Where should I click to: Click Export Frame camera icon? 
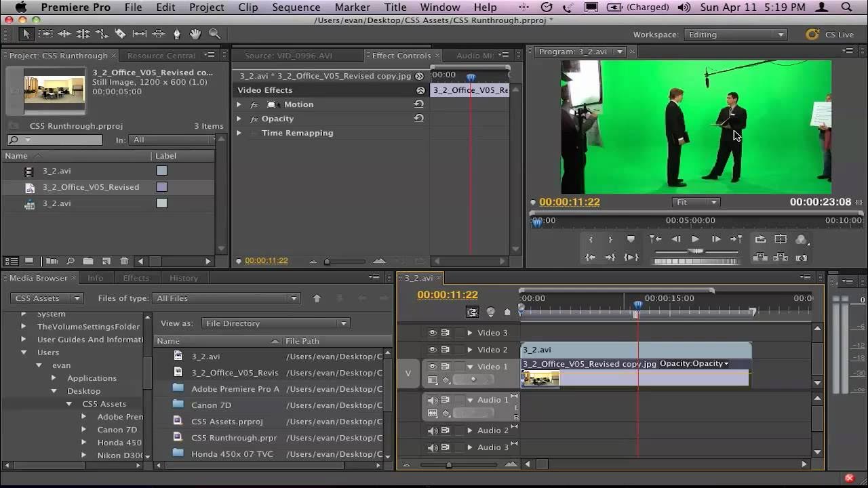coord(802,258)
